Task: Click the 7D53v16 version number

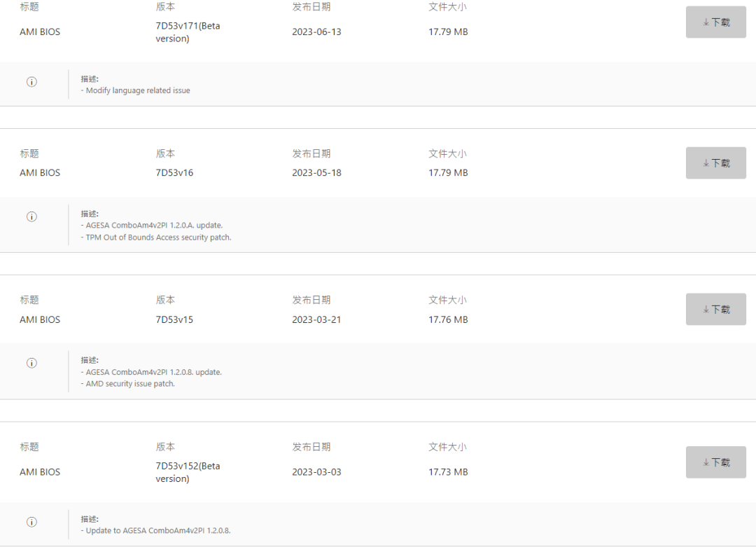Action: tap(174, 172)
